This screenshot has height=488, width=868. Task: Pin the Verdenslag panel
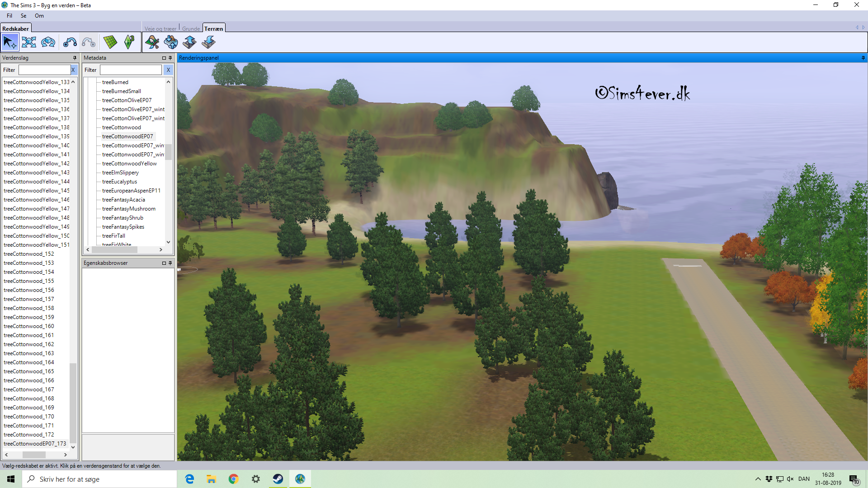pos(75,58)
